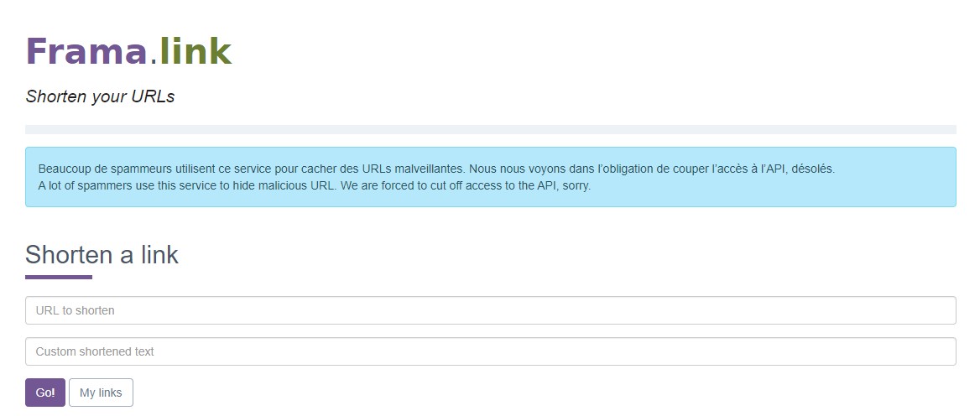Click the Shorten a link heading
The width and height of the screenshot is (980, 416).
pos(102,255)
